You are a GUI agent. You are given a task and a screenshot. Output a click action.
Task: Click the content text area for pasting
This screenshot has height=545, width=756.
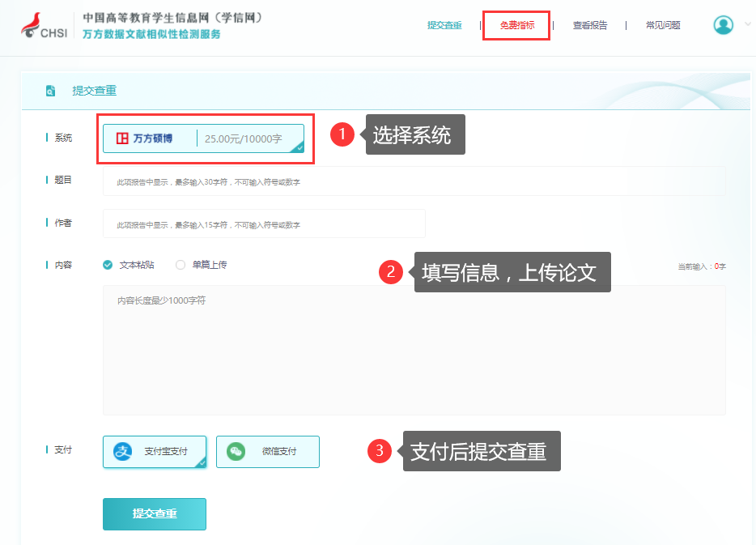(x=414, y=350)
